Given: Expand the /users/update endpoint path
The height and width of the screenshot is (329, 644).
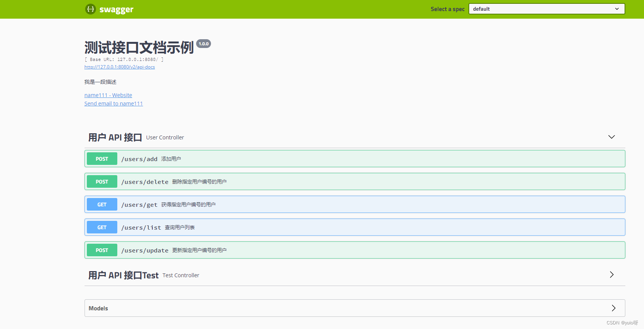Looking at the screenshot, I should 145,251.
